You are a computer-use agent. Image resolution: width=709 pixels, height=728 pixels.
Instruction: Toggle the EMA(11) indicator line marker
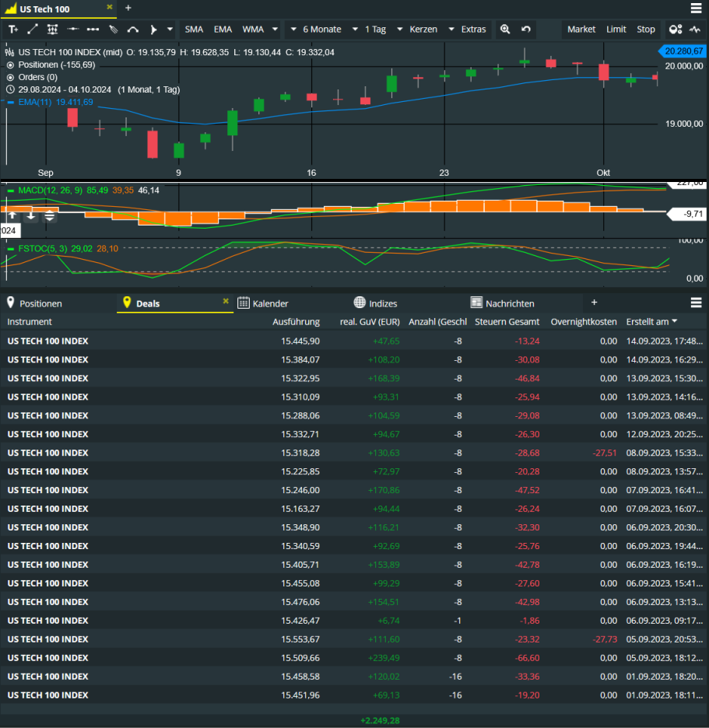pos(10,102)
